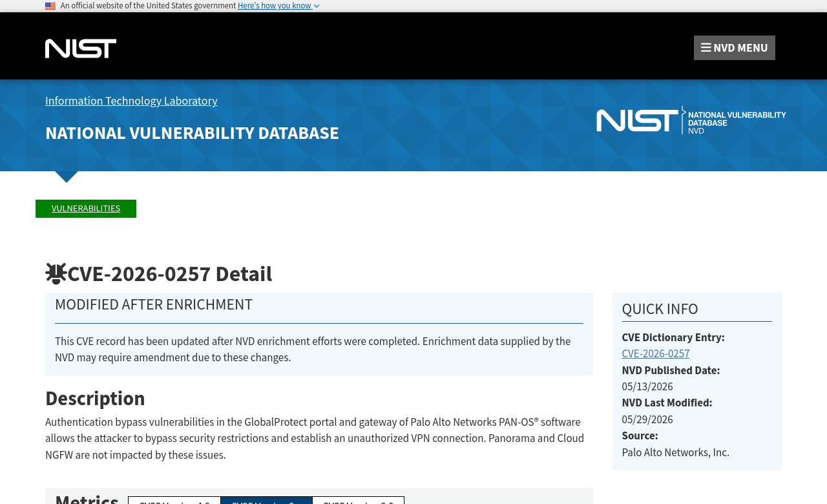Select the last modified date '05/29/2026'
827x504 pixels.
647,420
